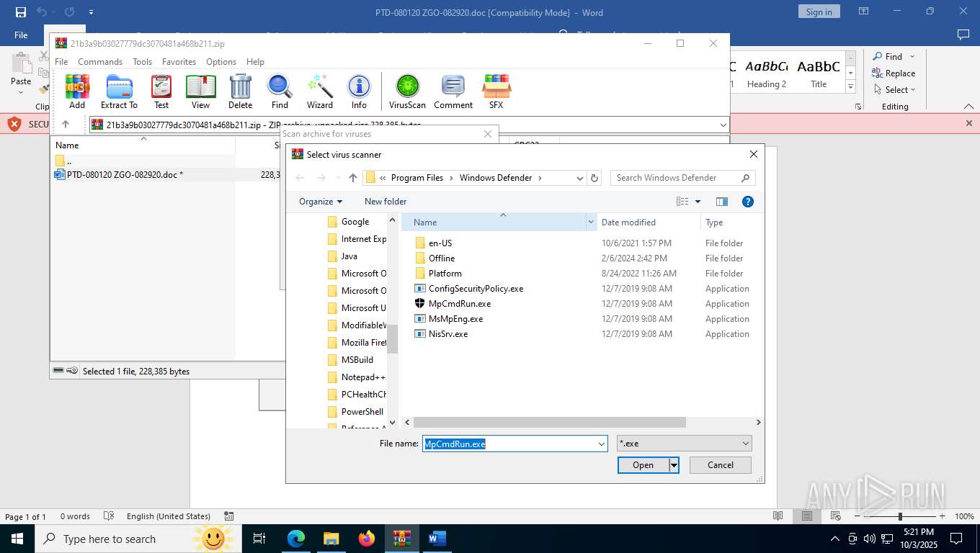Go up one level in WinRAR

pyautogui.click(x=66, y=125)
